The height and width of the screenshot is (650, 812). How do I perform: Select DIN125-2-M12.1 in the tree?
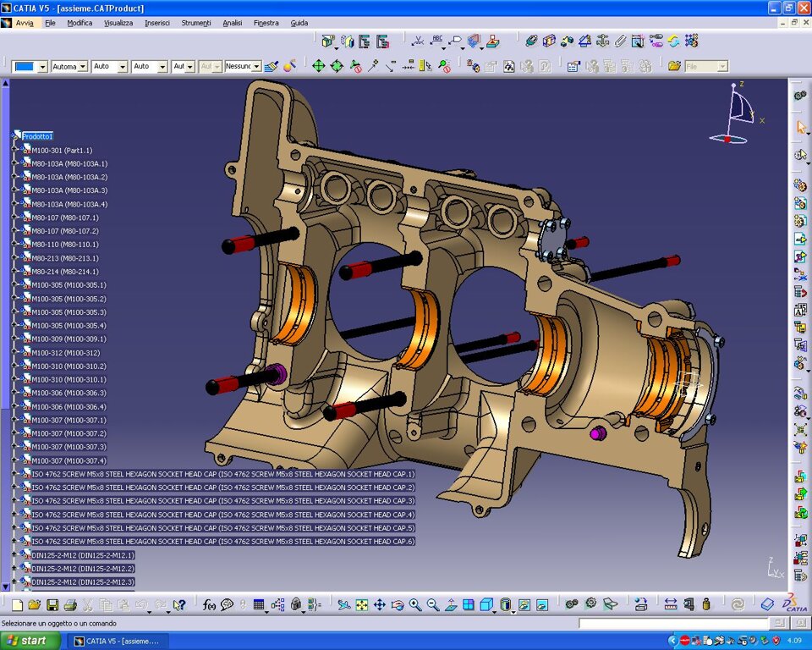click(x=83, y=555)
